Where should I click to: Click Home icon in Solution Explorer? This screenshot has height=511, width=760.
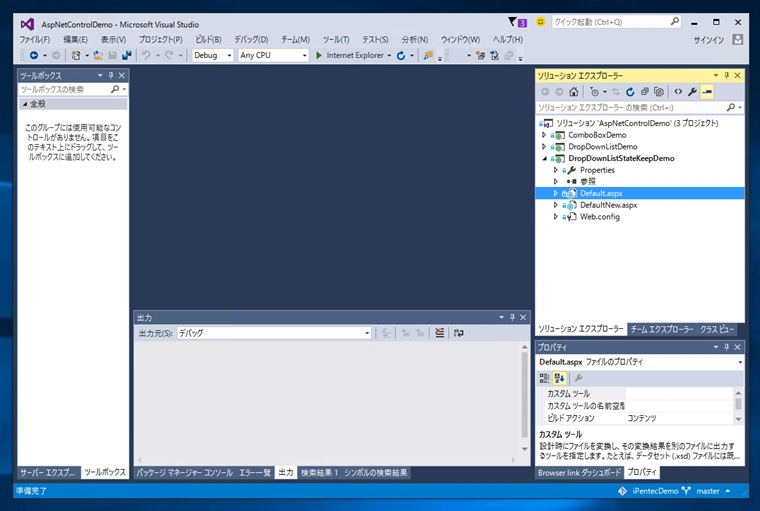click(573, 92)
